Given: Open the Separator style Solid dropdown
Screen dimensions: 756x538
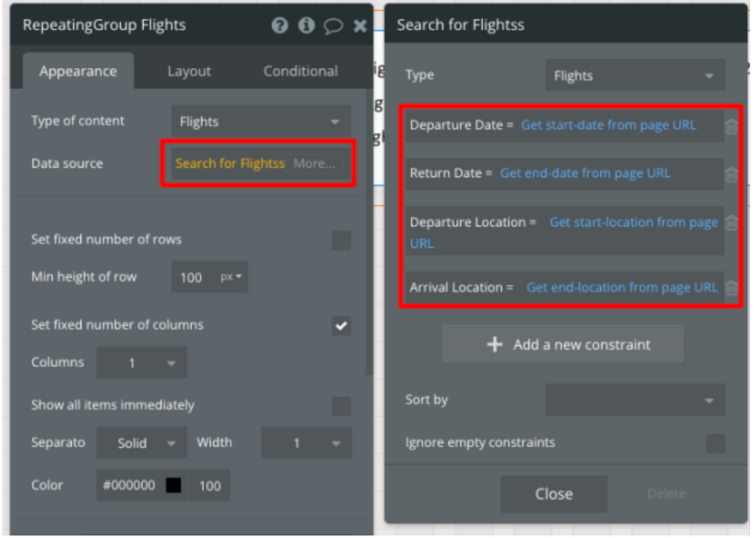Looking at the screenshot, I should (x=141, y=443).
